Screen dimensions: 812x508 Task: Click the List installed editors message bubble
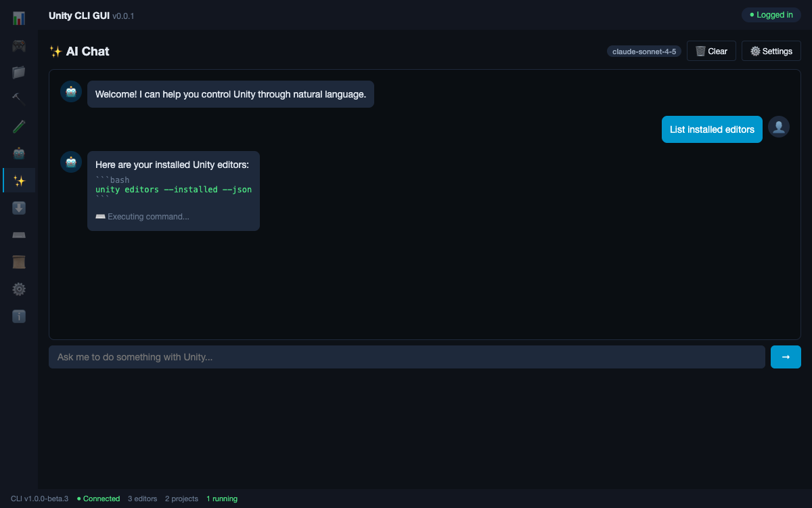click(712, 129)
